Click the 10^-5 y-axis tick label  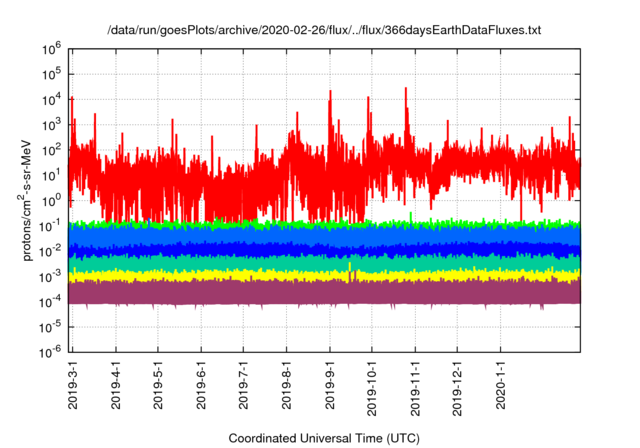pyautogui.click(x=50, y=327)
